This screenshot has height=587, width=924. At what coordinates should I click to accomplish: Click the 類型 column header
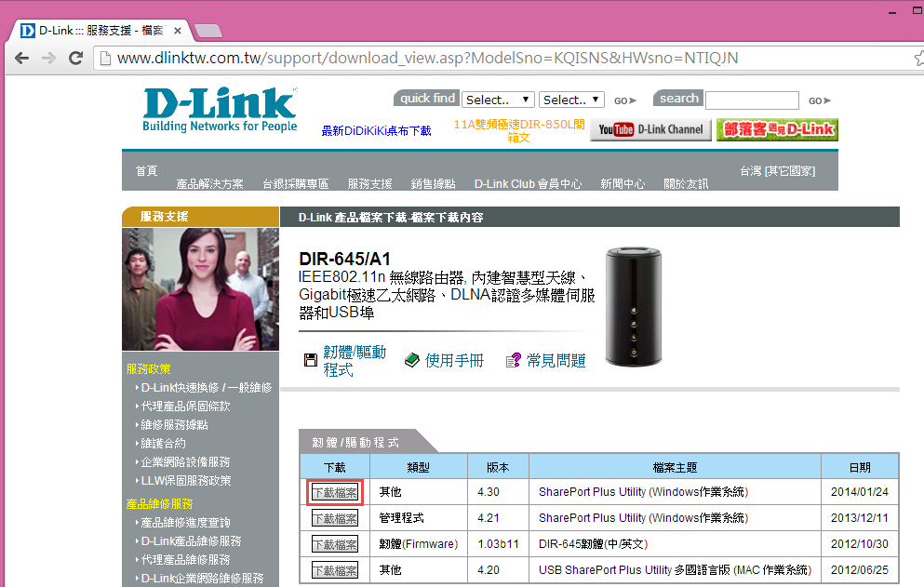[419, 467]
